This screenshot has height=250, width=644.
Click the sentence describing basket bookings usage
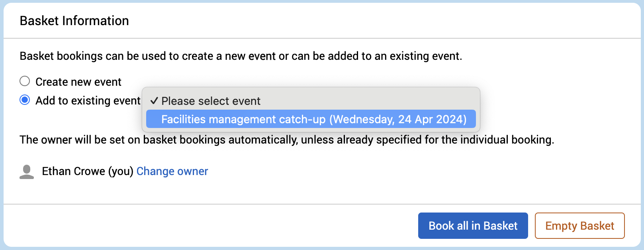point(241,56)
